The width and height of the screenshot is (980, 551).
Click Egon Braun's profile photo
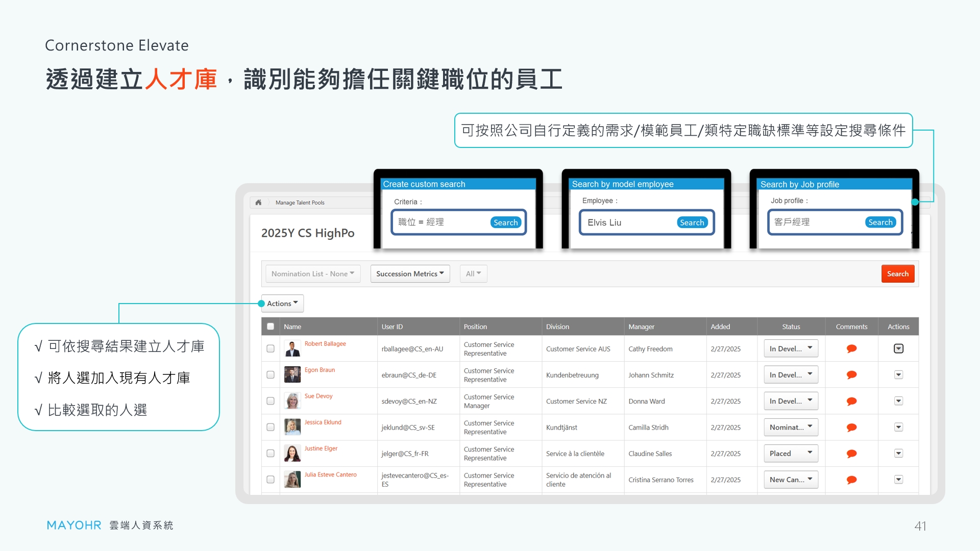point(292,375)
